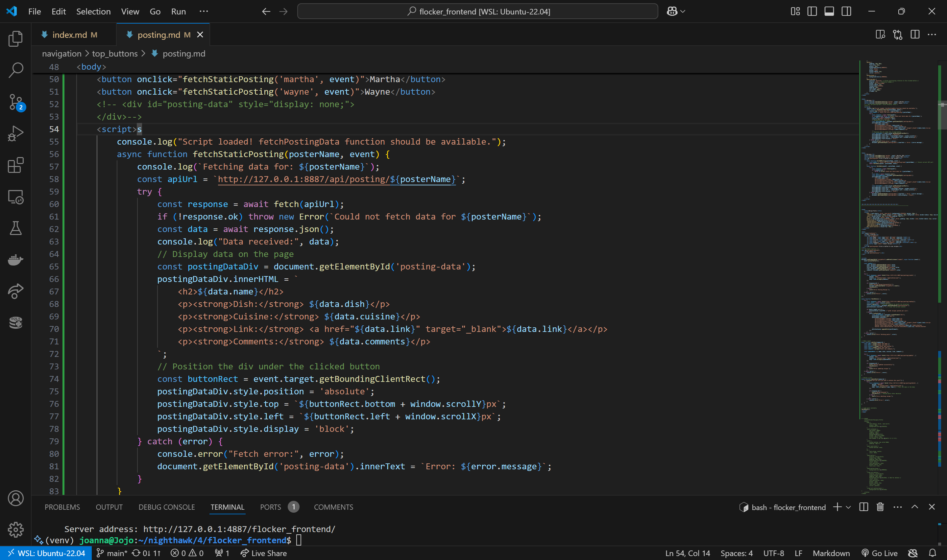Image resolution: width=947 pixels, height=560 pixels.
Task: Click Ln 54, Col 14 cursor position
Action: click(687, 553)
